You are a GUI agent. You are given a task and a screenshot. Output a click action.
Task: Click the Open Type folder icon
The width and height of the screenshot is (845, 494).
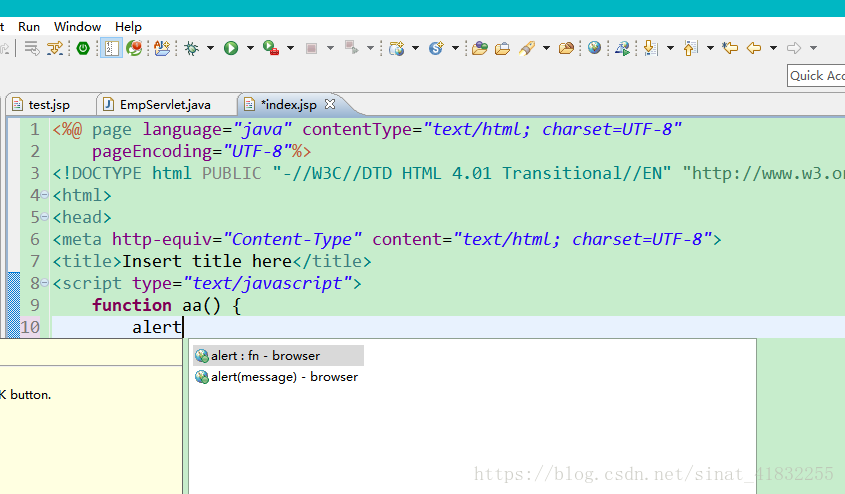click(162, 48)
